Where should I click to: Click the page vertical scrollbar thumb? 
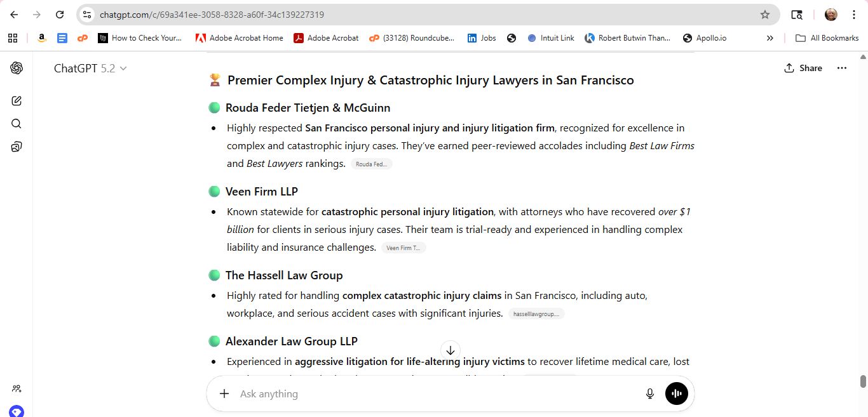coord(863,381)
